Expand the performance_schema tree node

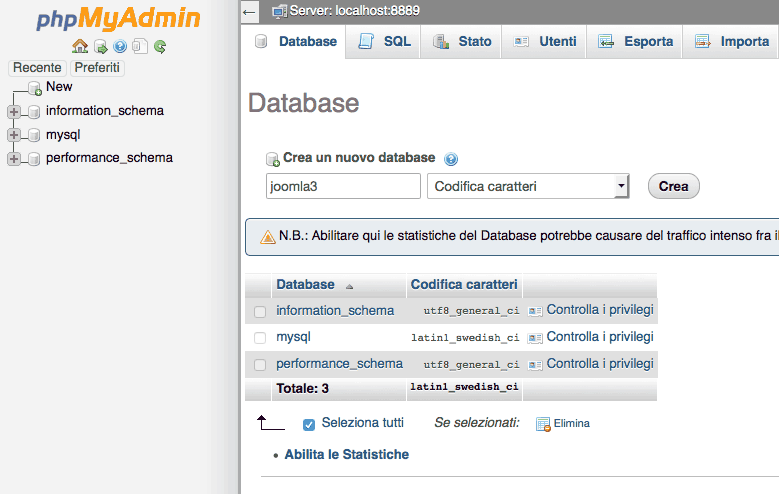pyautogui.click(x=14, y=158)
